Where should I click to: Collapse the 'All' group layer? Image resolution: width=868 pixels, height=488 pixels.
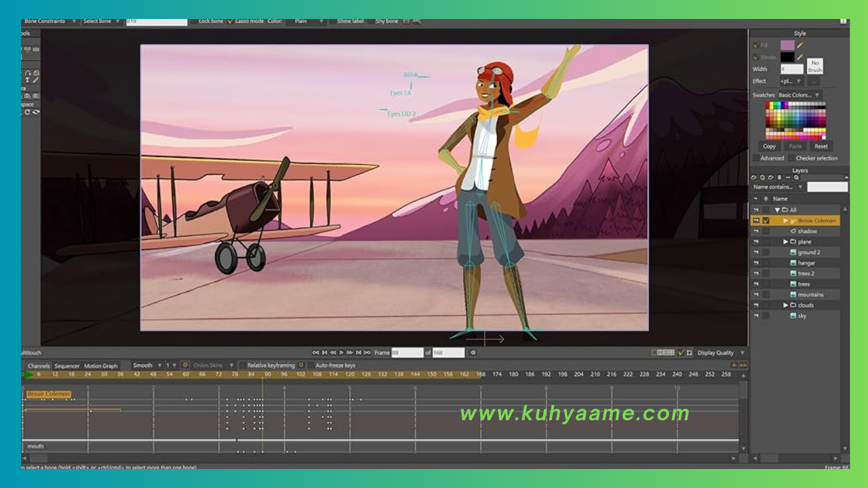(x=777, y=210)
